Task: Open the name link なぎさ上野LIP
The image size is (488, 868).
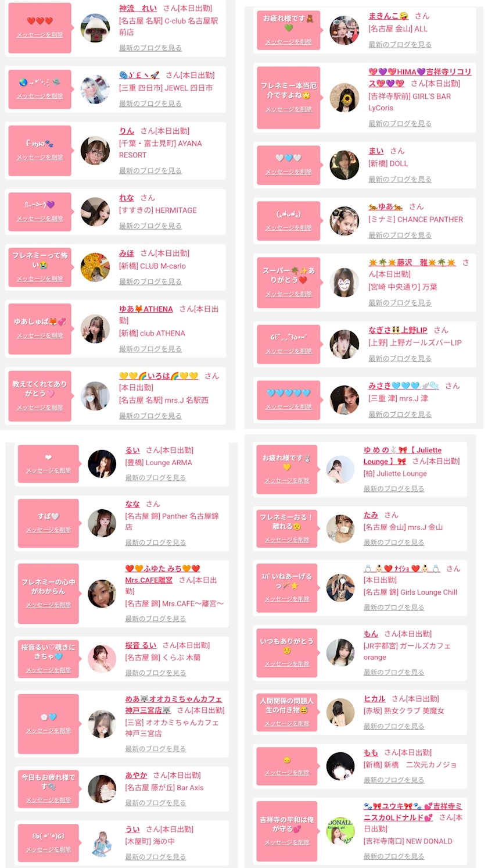Action: tap(398, 330)
